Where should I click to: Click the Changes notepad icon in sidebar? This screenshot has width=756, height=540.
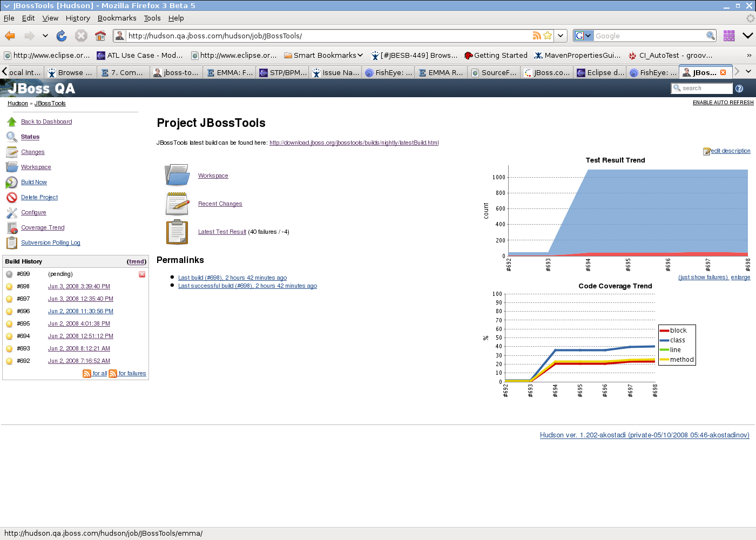click(12, 152)
